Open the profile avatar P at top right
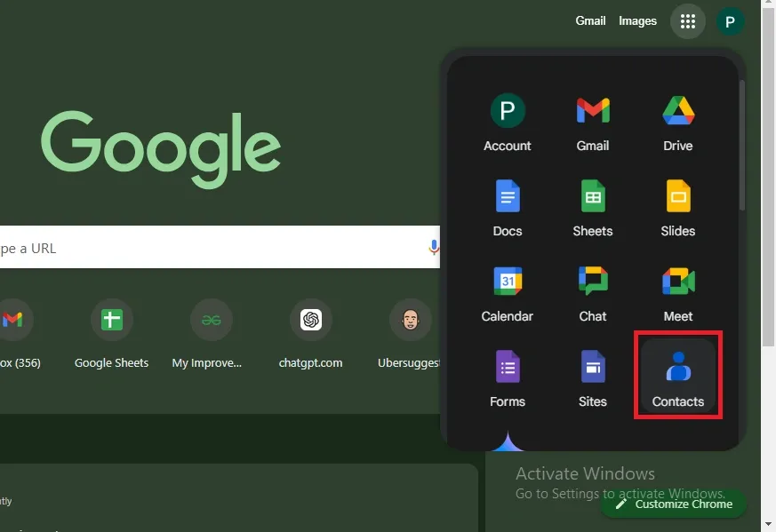This screenshot has height=532, width=776. [x=730, y=21]
